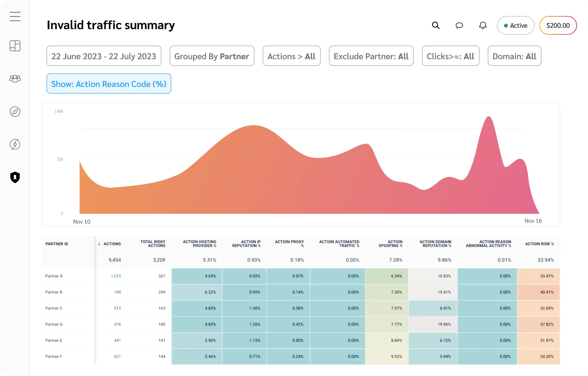The width and height of the screenshot is (588, 376).
Task: Sort by the Actions column header
Action: (112, 244)
